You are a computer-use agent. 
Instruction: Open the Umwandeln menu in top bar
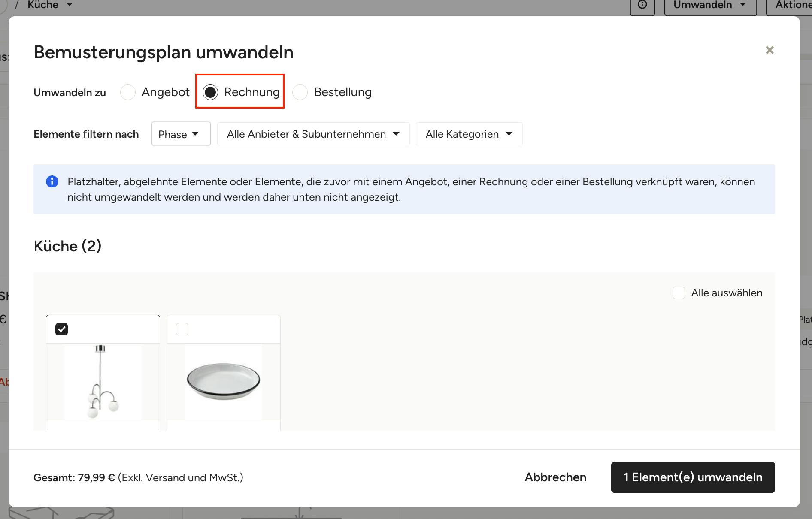(710, 6)
